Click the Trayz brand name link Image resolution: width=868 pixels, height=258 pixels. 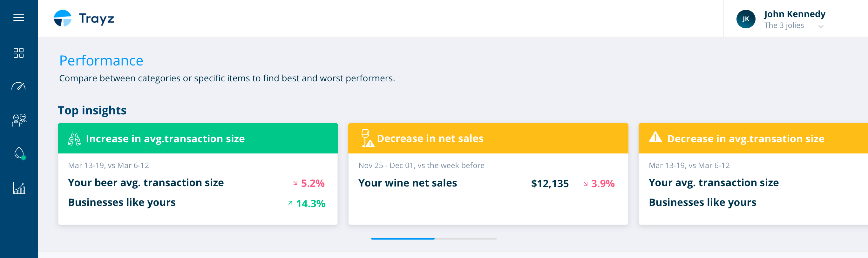[96, 18]
